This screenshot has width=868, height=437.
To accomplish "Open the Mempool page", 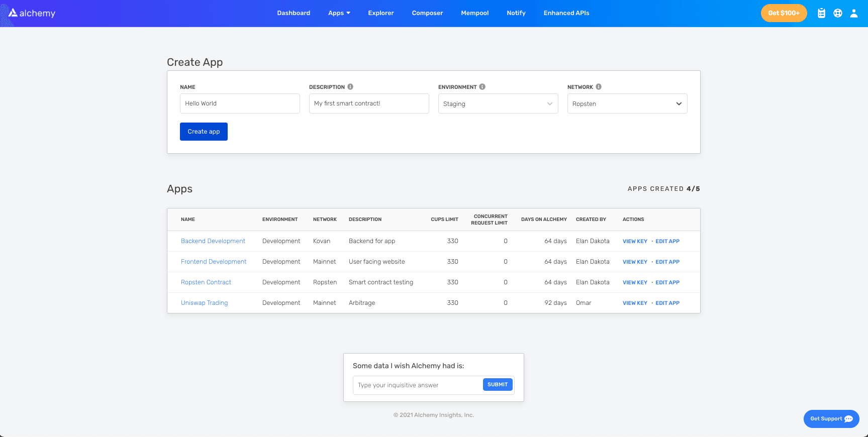I will click(x=474, y=13).
